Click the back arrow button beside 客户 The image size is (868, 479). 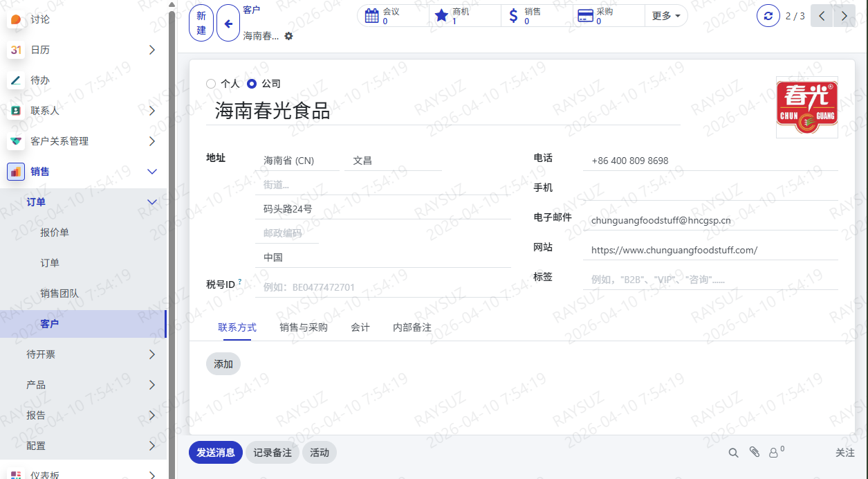tap(228, 23)
